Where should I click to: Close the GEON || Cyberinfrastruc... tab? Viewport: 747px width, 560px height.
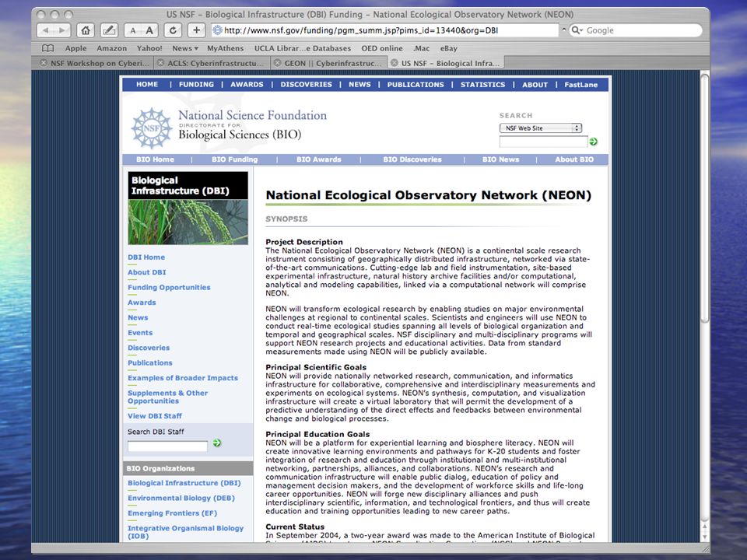coord(277,63)
